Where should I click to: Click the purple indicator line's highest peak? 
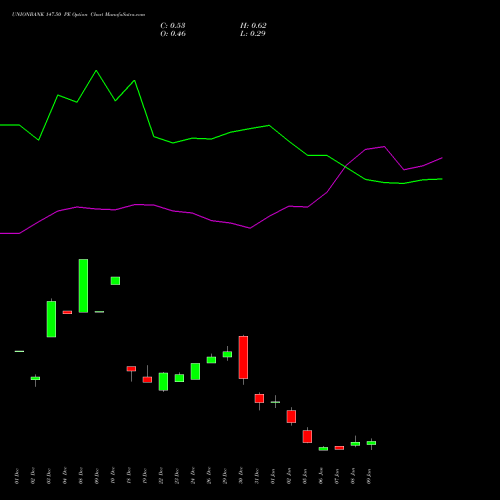tap(385, 146)
